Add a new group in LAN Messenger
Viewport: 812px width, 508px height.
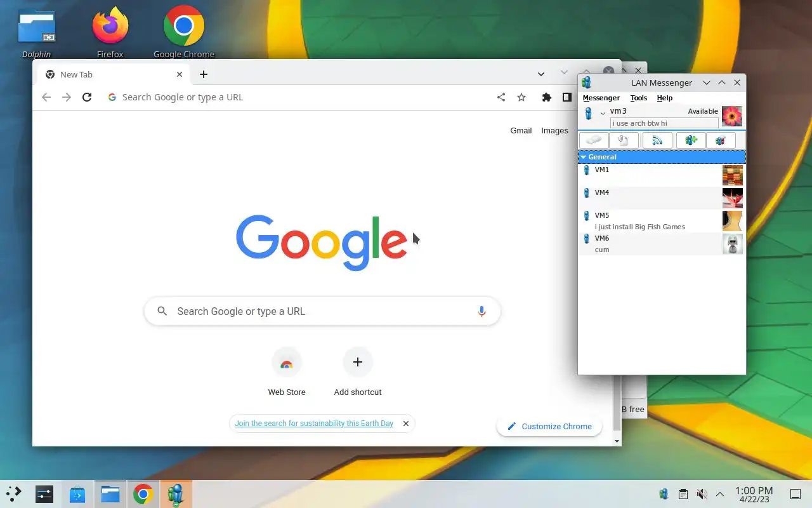pyautogui.click(x=691, y=140)
